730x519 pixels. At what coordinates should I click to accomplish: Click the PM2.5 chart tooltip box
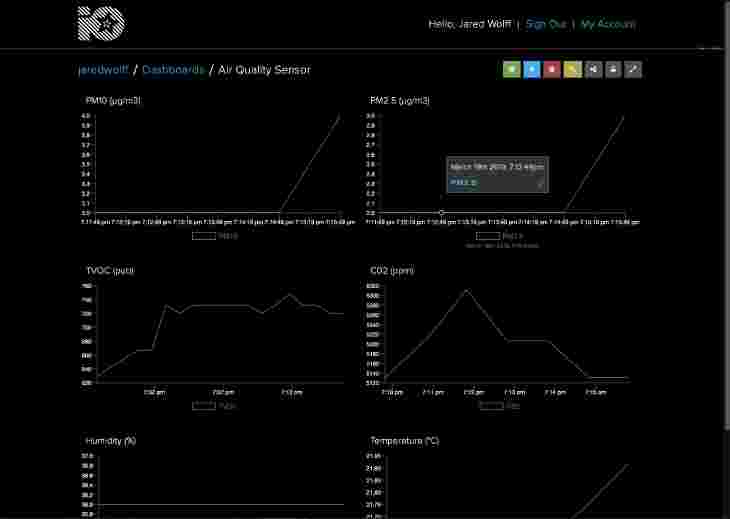(497, 174)
